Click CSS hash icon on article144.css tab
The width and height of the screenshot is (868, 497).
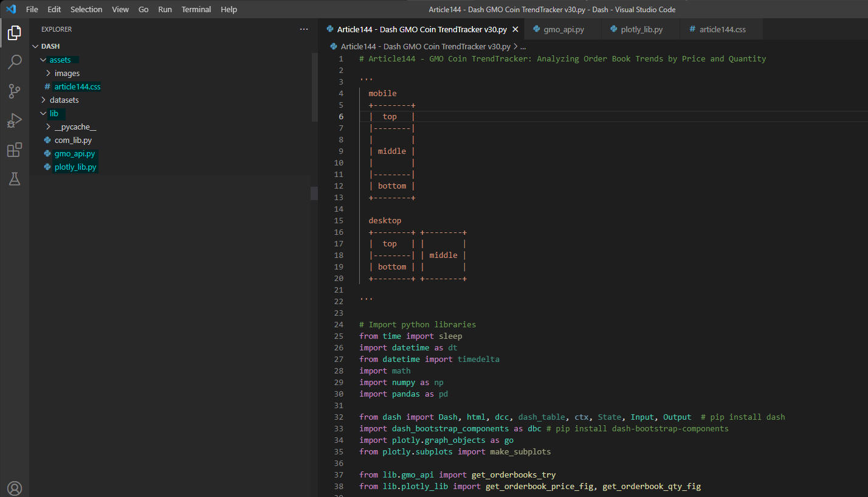(692, 29)
